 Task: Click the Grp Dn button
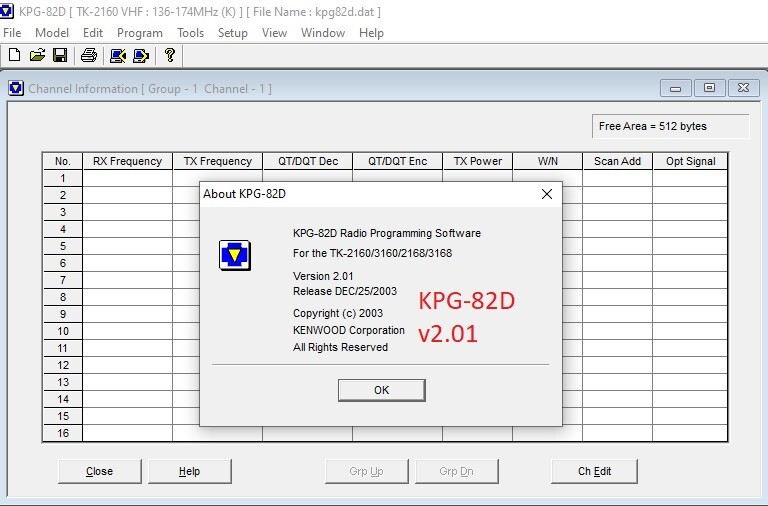[456, 471]
